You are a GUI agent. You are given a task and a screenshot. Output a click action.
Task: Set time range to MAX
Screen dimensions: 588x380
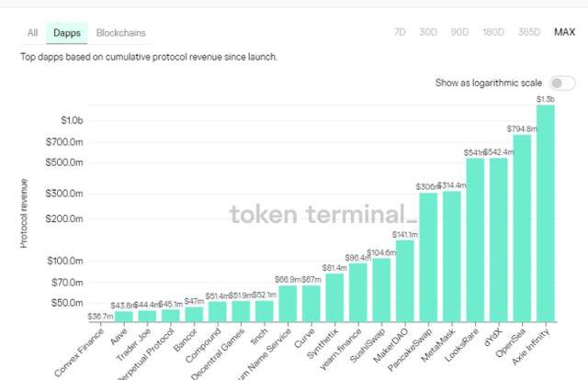tap(564, 32)
